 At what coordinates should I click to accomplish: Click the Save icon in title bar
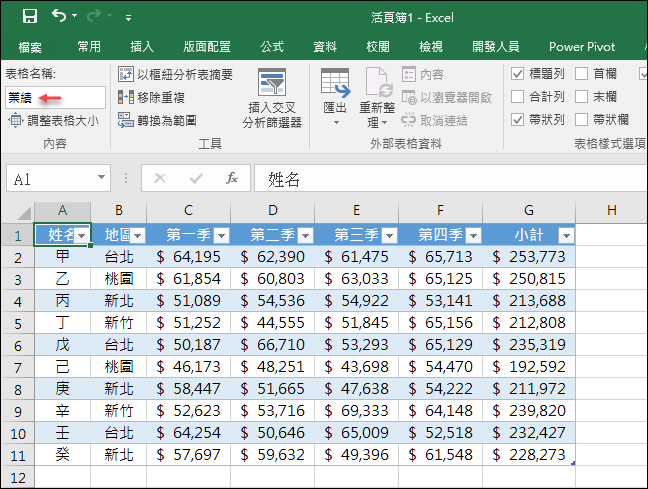coord(29,16)
